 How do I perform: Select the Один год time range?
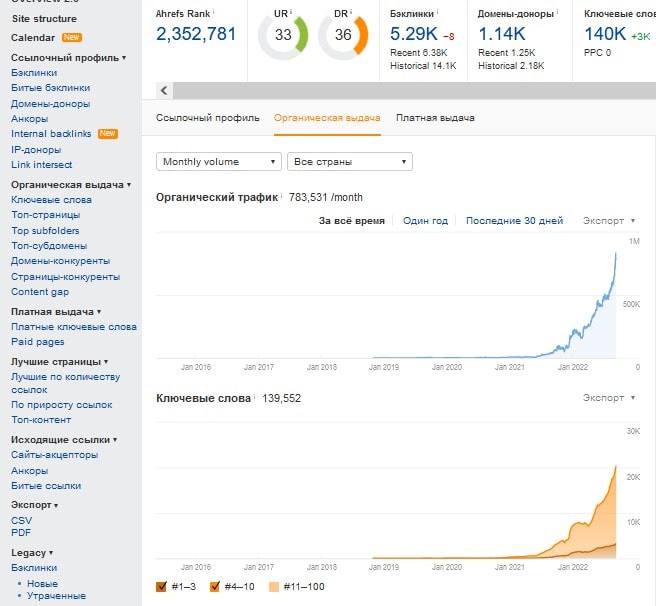[425, 221]
